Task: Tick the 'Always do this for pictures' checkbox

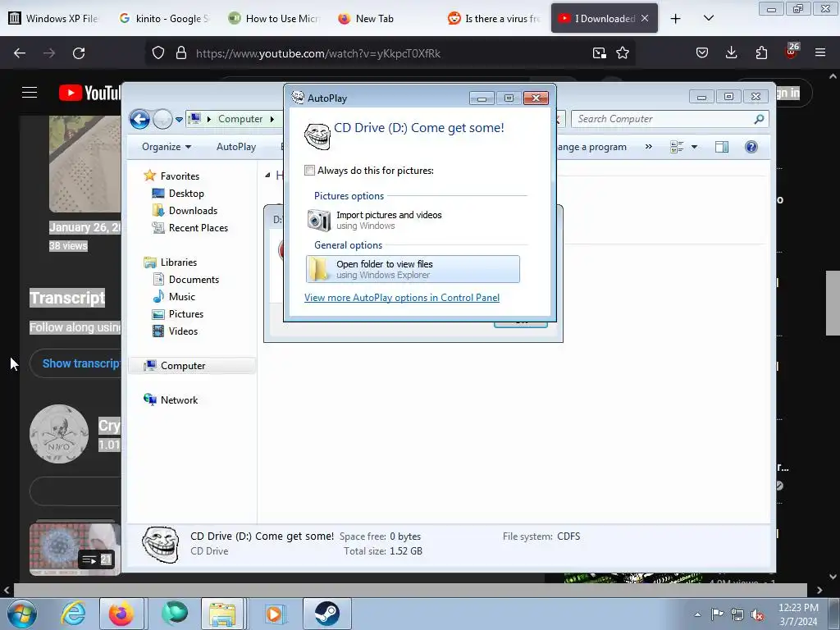Action: click(x=309, y=171)
